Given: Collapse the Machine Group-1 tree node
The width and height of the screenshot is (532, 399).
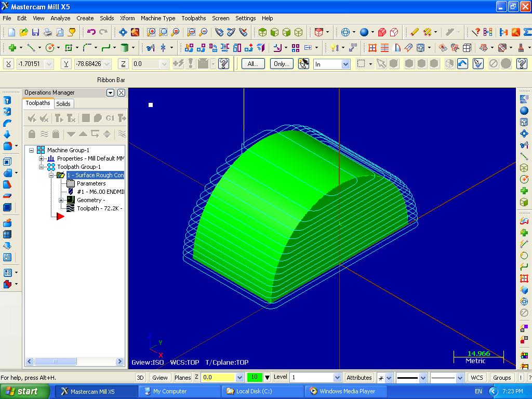Looking at the screenshot, I should pos(32,150).
